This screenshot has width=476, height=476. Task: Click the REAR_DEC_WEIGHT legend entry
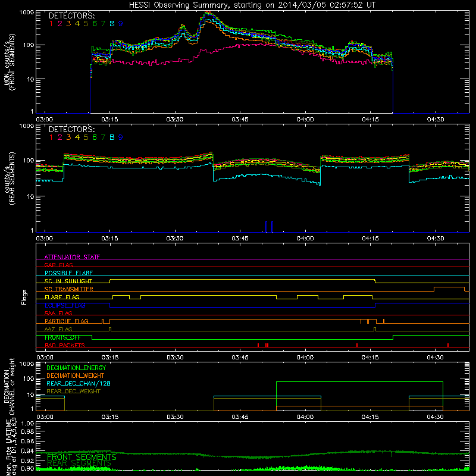click(x=73, y=392)
